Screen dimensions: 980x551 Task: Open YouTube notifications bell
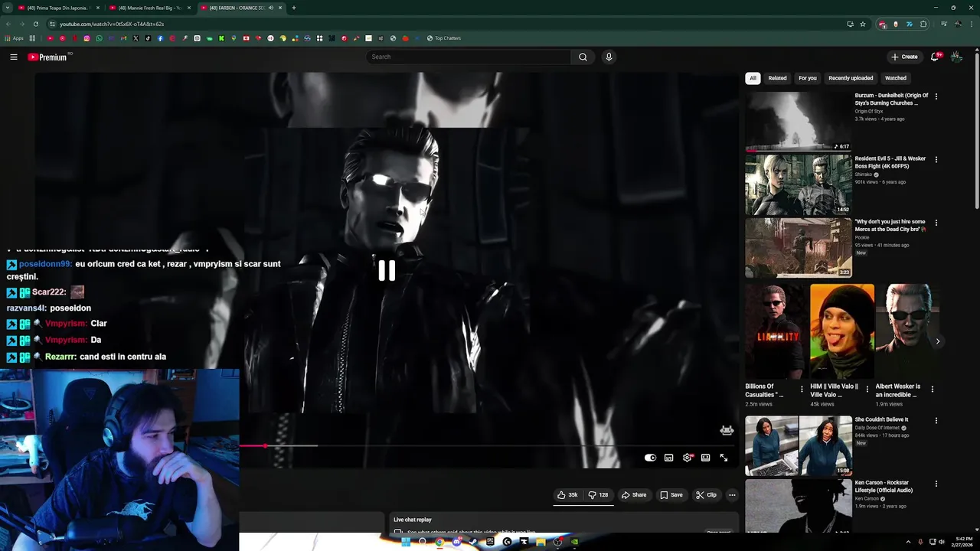tap(935, 57)
